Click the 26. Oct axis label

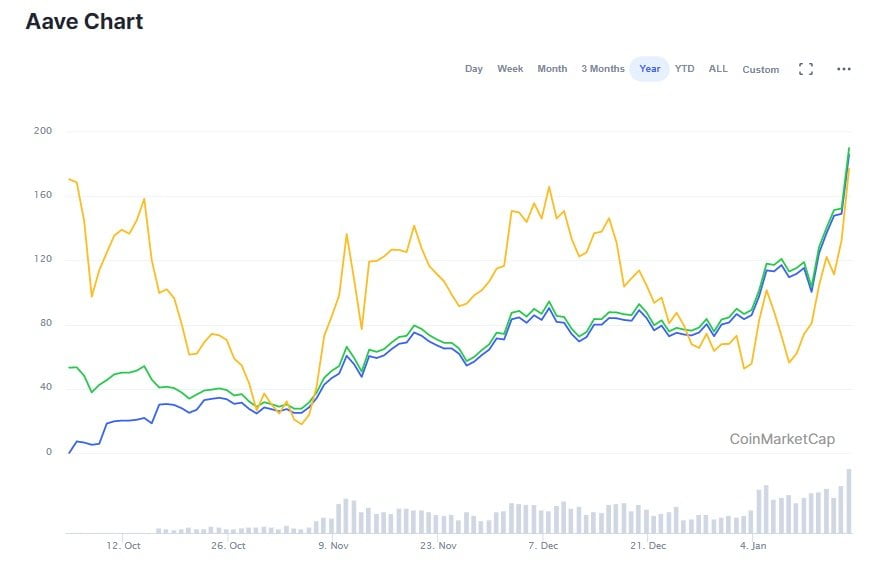228,546
